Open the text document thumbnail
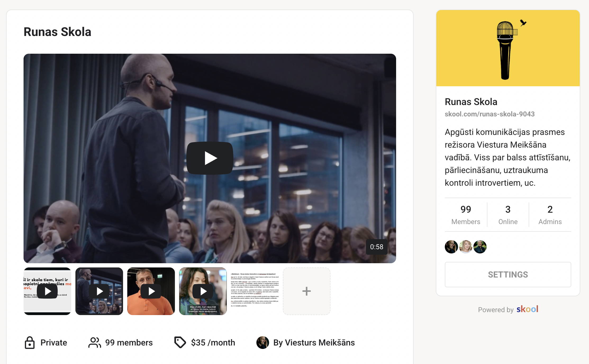The width and height of the screenshot is (589, 364). tap(255, 291)
